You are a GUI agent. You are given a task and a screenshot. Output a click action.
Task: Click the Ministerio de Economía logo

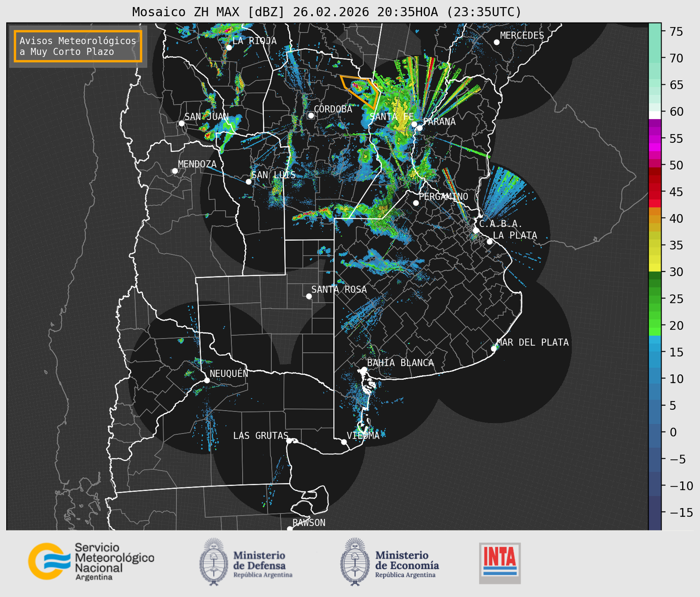click(x=390, y=562)
